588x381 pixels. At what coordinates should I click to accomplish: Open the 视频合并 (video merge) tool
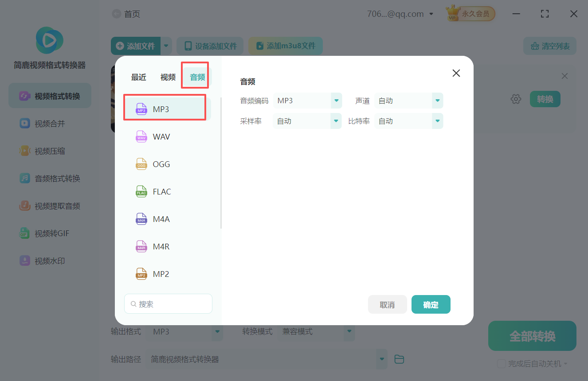click(x=49, y=123)
